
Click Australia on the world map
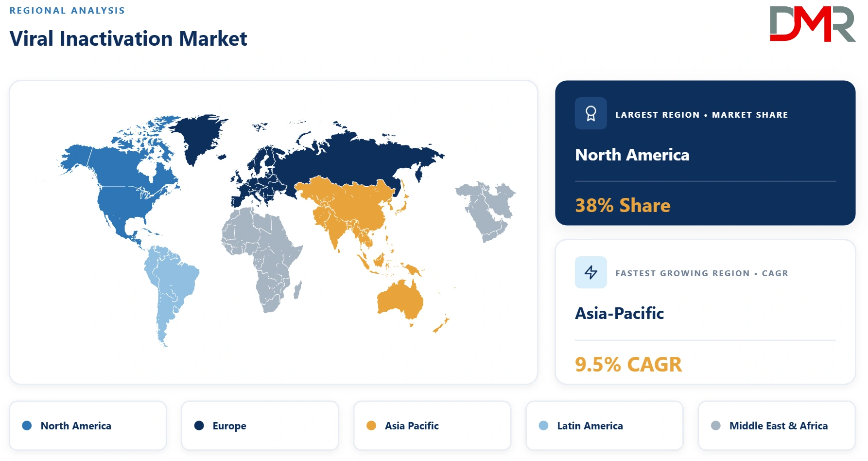click(x=400, y=299)
